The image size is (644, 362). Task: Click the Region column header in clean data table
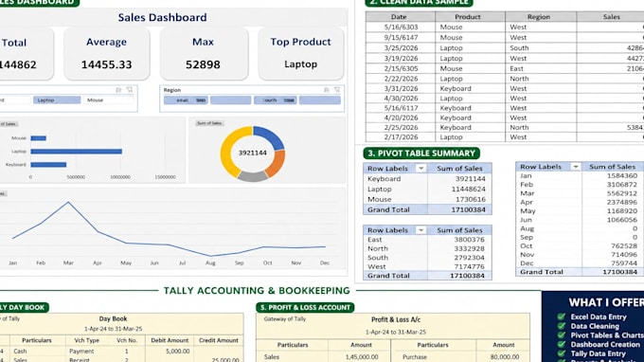[x=541, y=16]
